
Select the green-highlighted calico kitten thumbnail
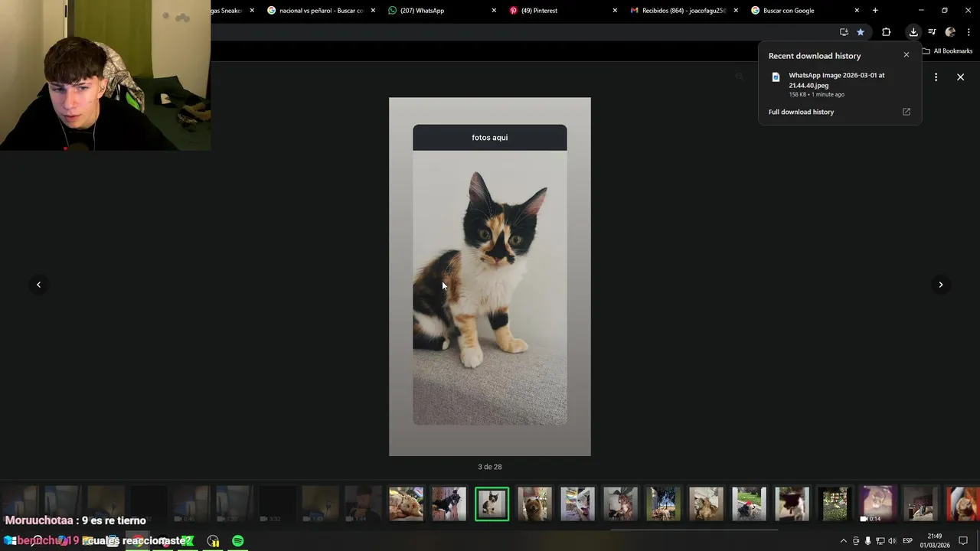(492, 504)
